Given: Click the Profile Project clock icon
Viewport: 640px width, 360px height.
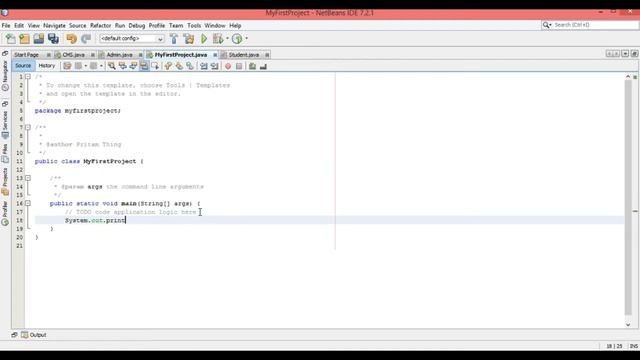Looking at the screenshot, I should [237, 39].
